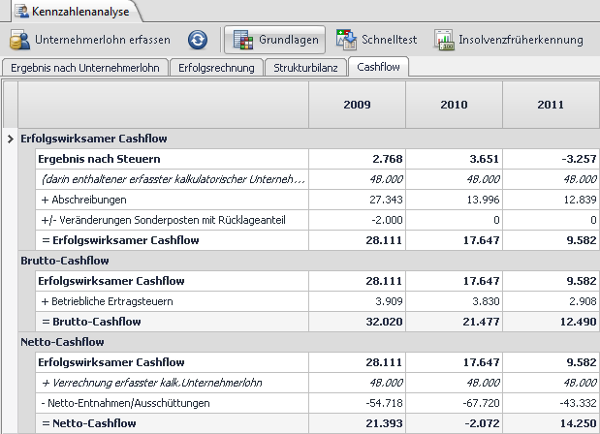This screenshot has height=434, width=600.
Task: Click the 2.908 Ertragsteuern value
Action: point(582,301)
